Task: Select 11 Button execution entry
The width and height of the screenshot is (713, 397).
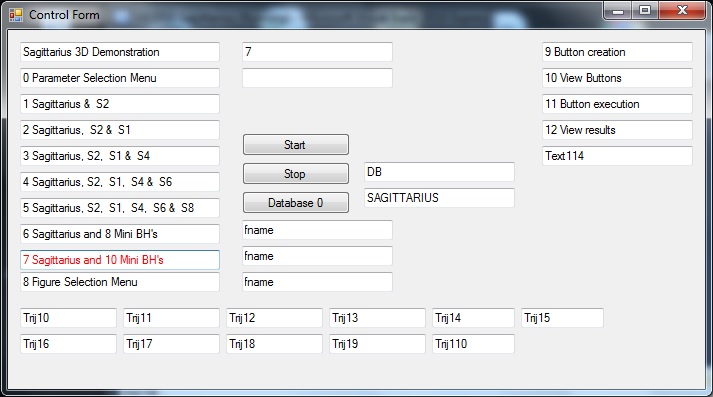Action: coord(618,104)
